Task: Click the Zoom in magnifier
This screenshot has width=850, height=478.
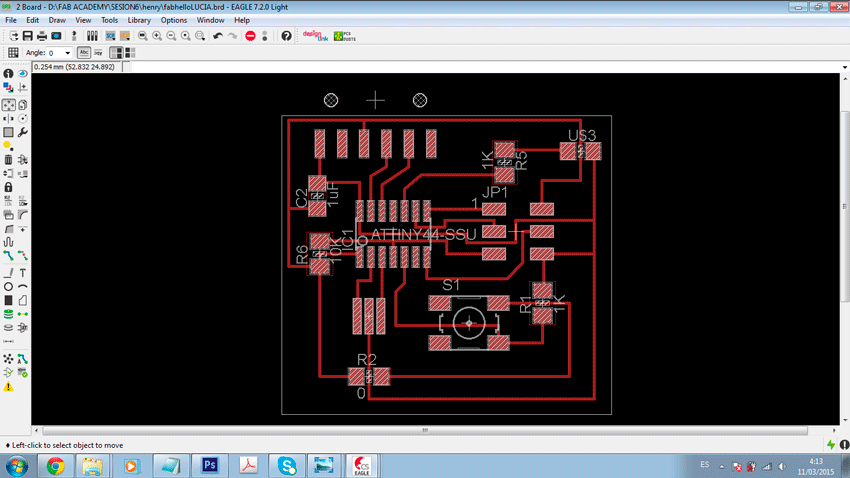Action: [x=157, y=36]
